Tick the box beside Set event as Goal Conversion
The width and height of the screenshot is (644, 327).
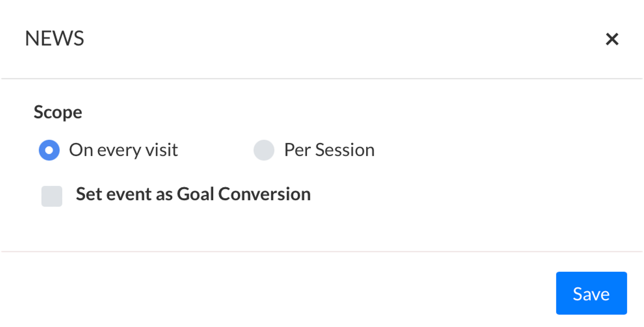point(52,196)
